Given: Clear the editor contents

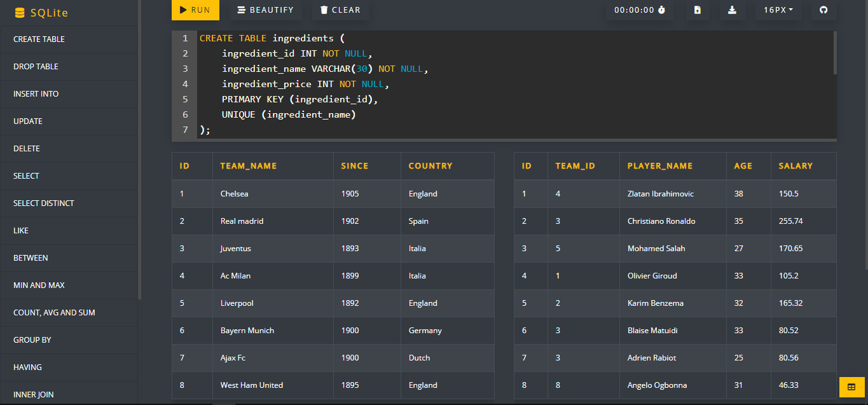Looking at the screenshot, I should tap(340, 10).
